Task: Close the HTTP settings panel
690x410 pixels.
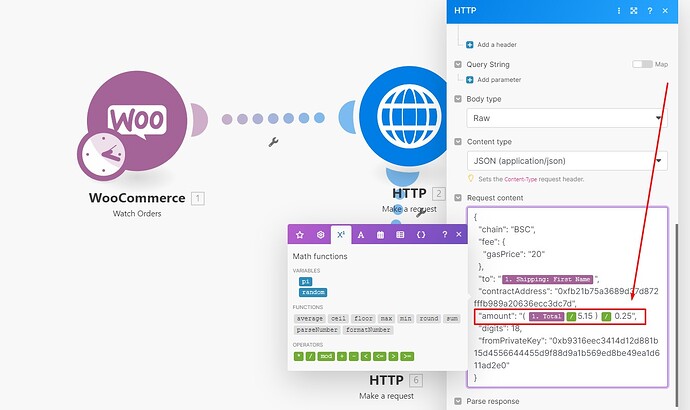Action: (665, 11)
